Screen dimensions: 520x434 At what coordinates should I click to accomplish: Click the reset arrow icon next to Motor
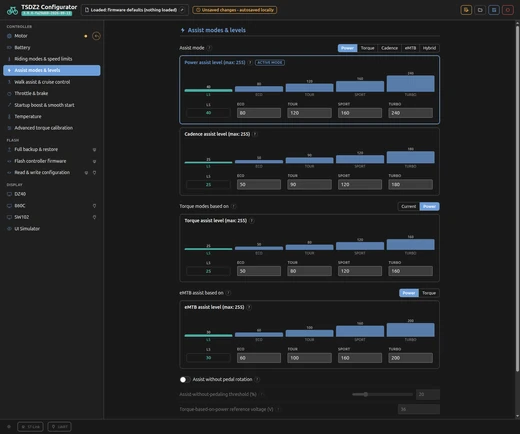click(96, 36)
